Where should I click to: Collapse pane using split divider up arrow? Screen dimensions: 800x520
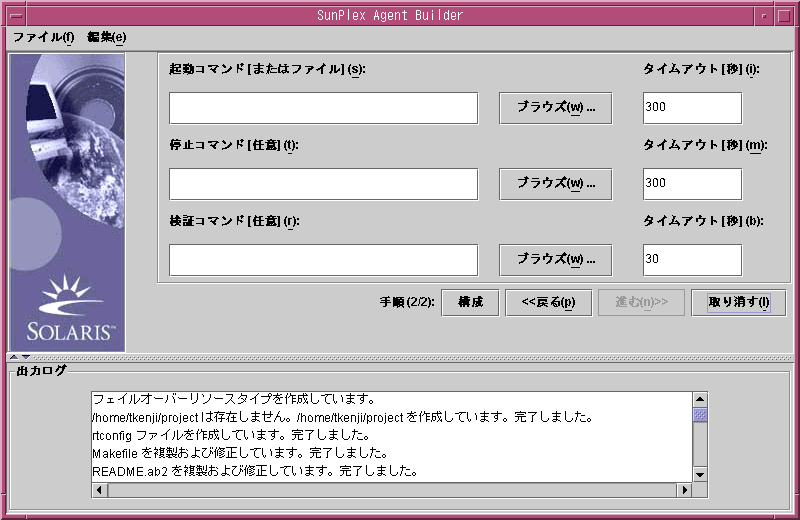[14, 357]
